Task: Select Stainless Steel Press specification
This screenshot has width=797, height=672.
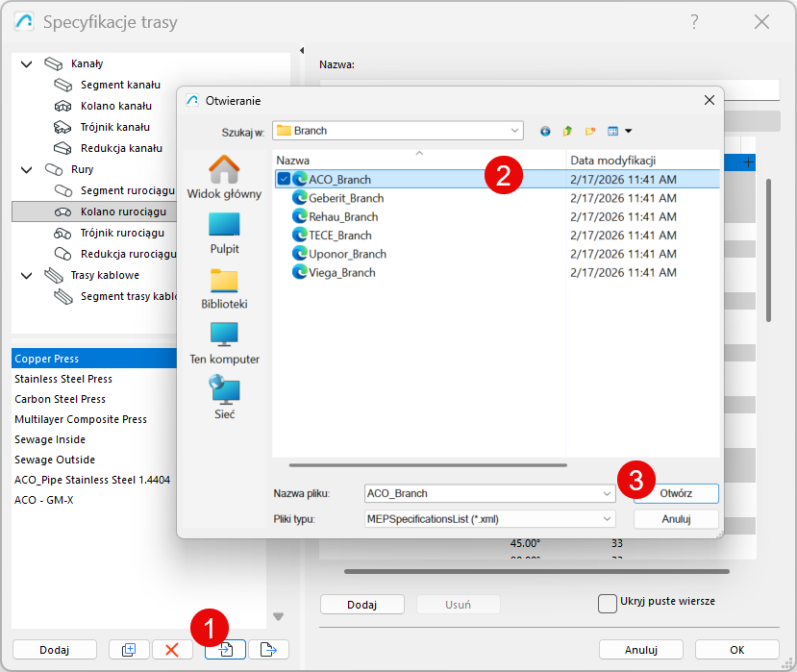Action: click(x=94, y=379)
